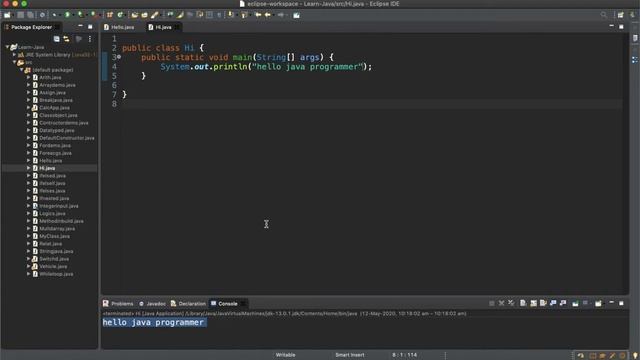Screen dimensions: 640x360
Task: Expand JRE System Library node
Action: point(14,54)
